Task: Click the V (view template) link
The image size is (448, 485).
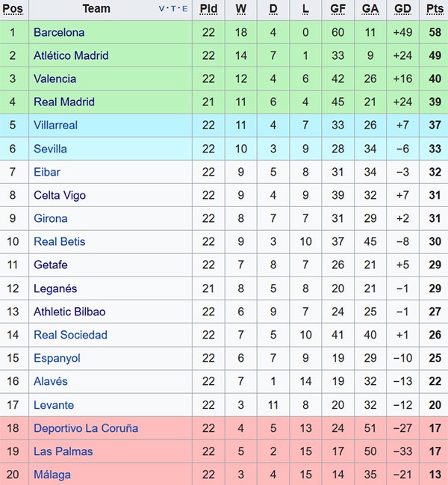Action: coord(163,9)
